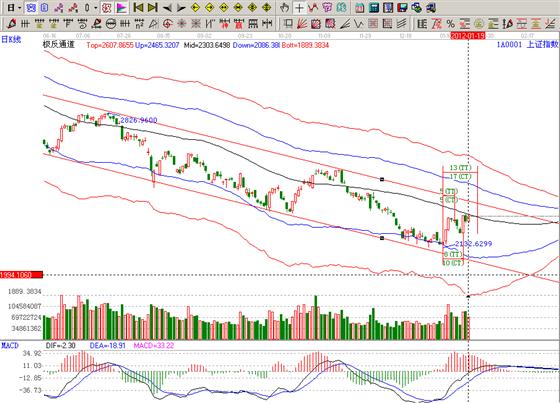Screen dimensions: 560x403
Task: Toggle the crosshair cursor tool
Action: pos(299,8)
